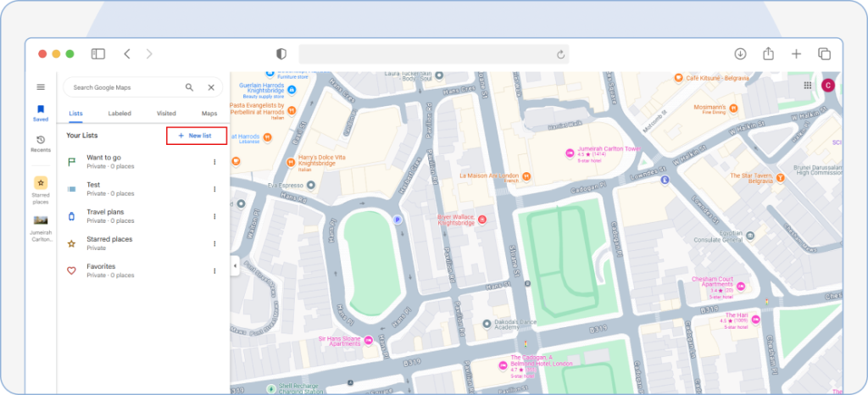868x395 pixels.
Task: Select Egypt Consulate General marker
Action: (x=750, y=236)
